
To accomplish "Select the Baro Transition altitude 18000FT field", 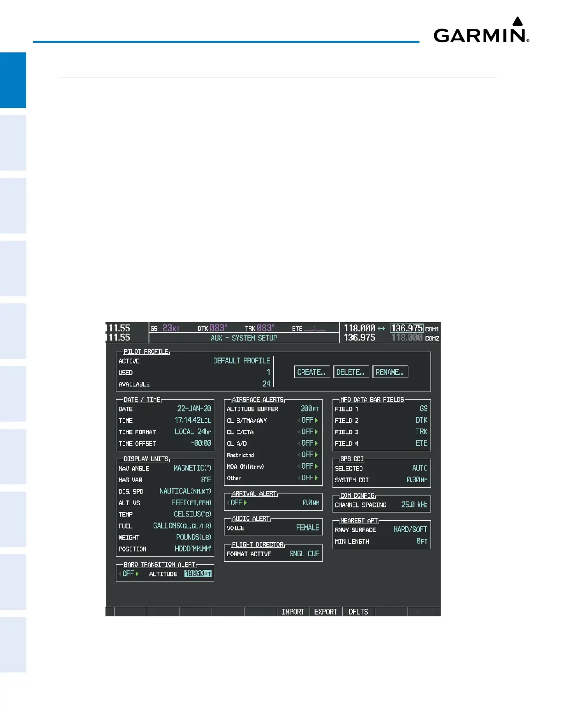I will coord(198,574).
